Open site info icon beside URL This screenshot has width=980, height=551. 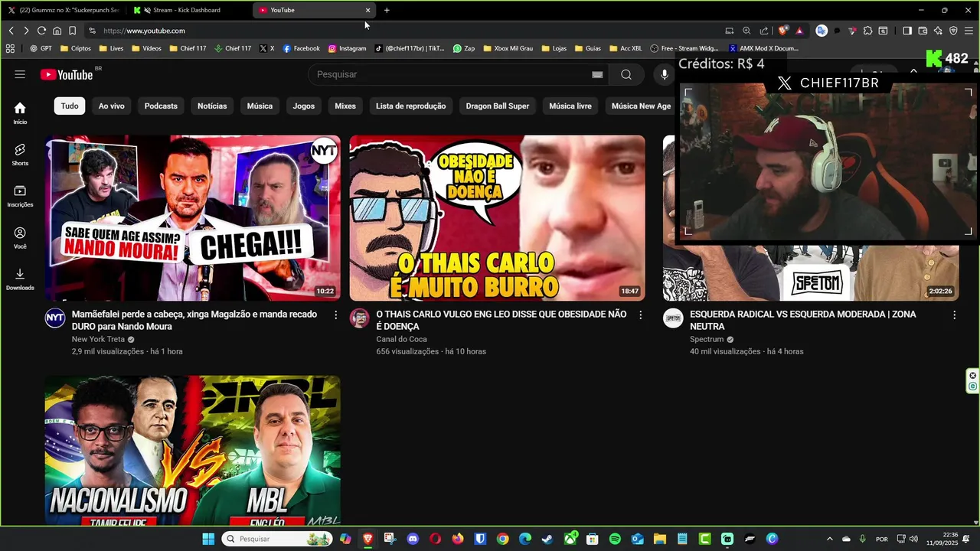pos(92,31)
